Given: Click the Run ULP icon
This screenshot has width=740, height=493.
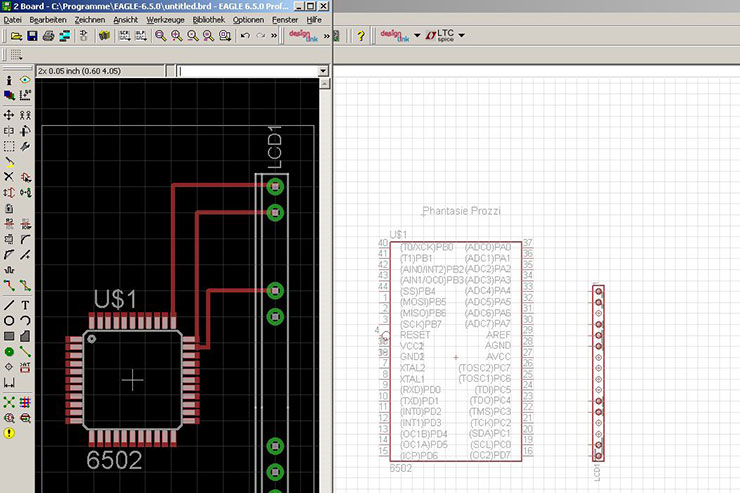Looking at the screenshot, I should [141, 36].
